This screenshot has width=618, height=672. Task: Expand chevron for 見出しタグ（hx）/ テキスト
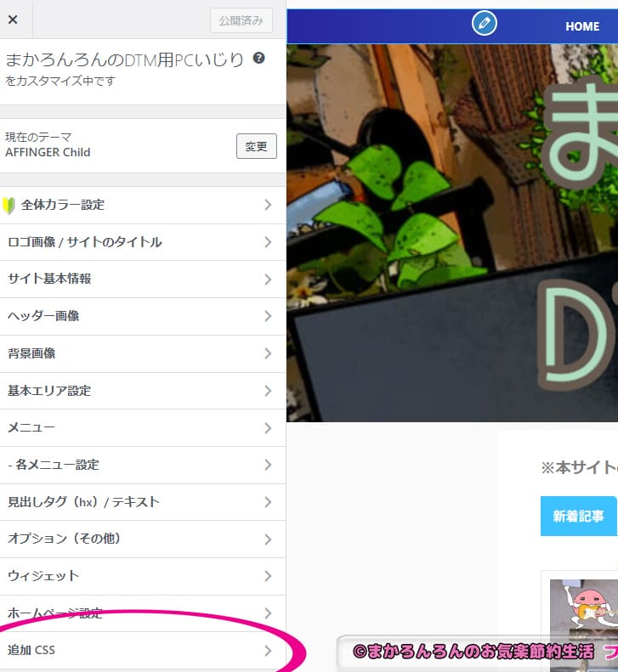pos(268,502)
